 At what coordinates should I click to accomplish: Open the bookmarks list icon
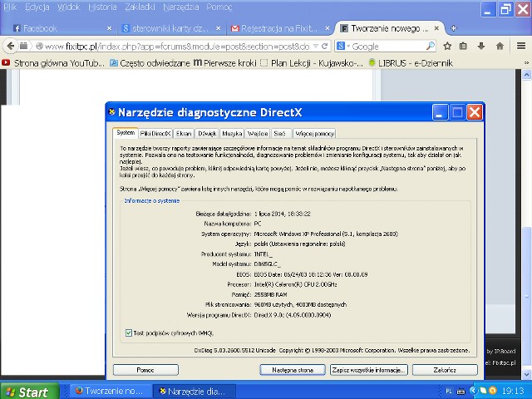463,46
